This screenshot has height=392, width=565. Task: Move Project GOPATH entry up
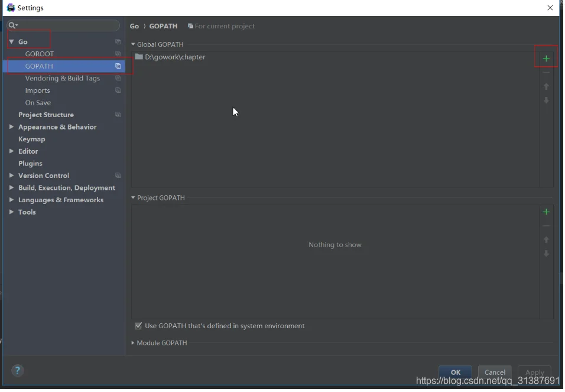coord(547,240)
